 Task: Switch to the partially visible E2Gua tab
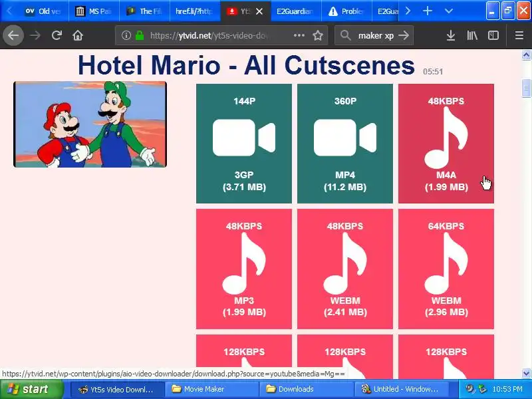[386, 11]
